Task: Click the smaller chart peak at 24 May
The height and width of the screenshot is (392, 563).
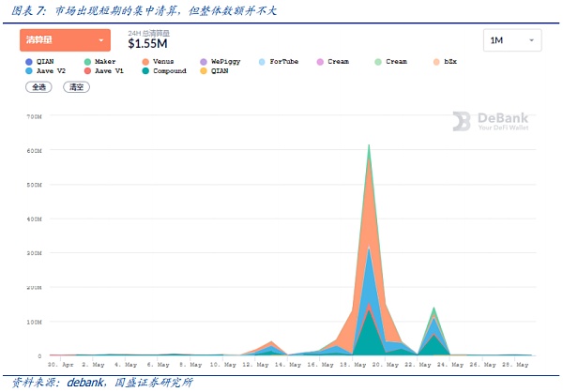Action: click(434, 309)
